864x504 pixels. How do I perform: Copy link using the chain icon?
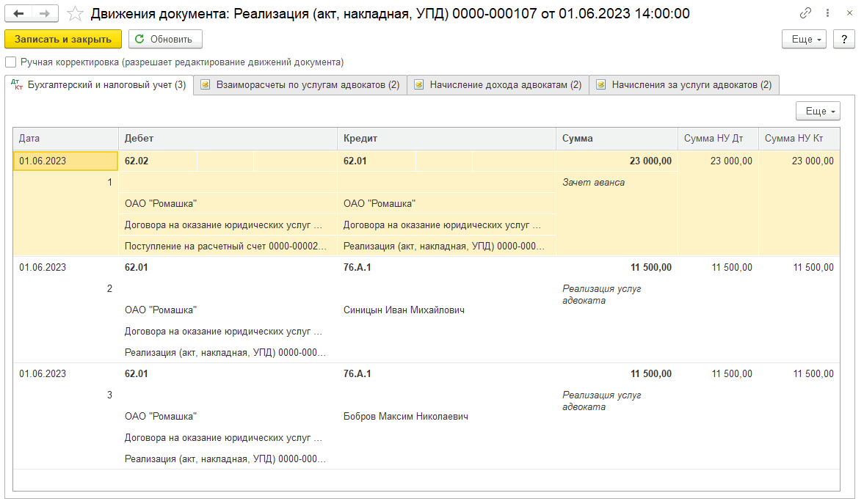(806, 14)
